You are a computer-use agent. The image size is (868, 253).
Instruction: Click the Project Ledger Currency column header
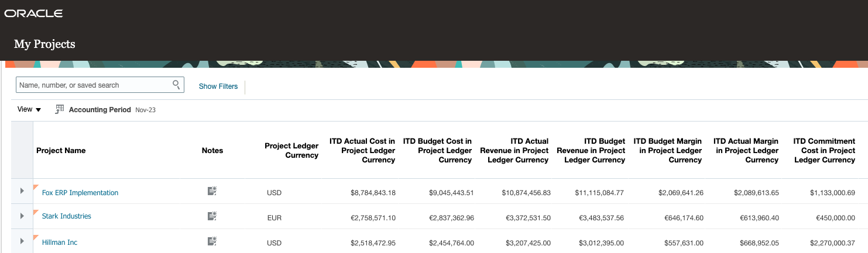tap(291, 150)
